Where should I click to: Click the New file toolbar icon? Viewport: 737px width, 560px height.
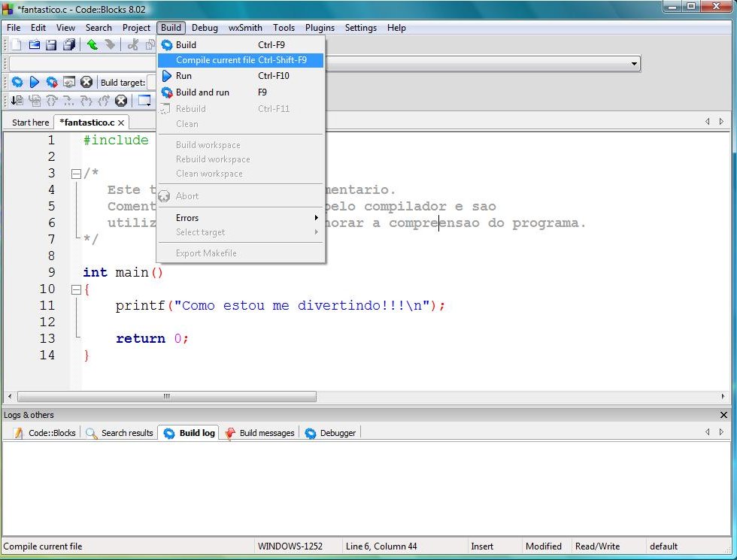(17, 44)
